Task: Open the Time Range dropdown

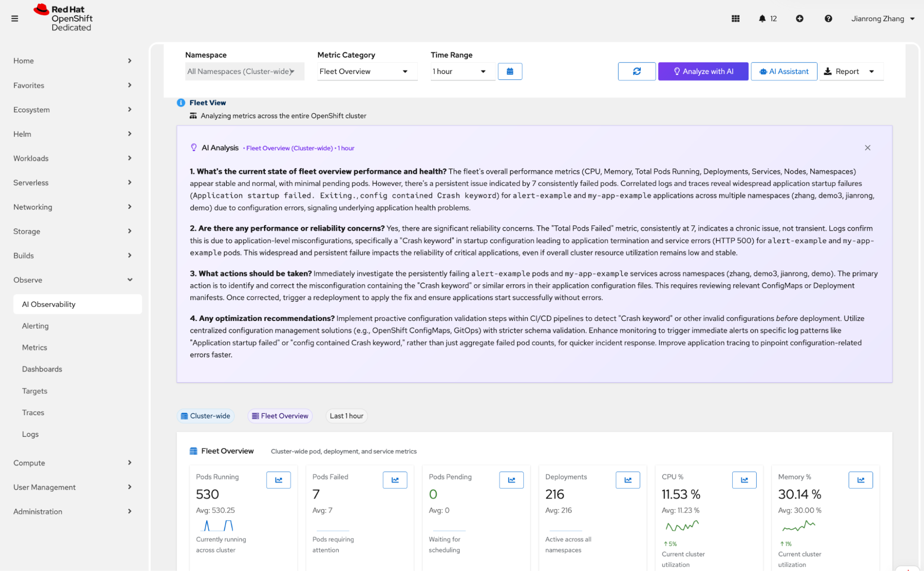Action: [x=462, y=71]
